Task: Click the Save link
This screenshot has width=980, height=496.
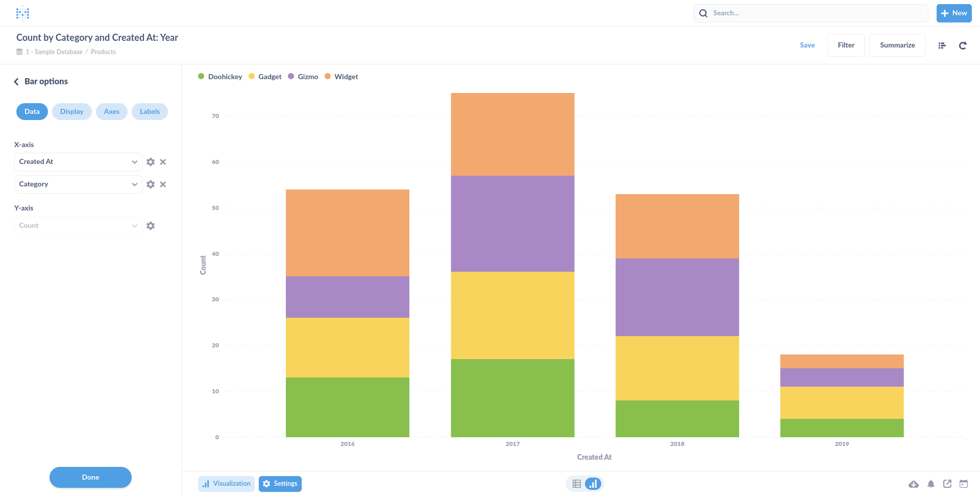Action: click(x=807, y=45)
